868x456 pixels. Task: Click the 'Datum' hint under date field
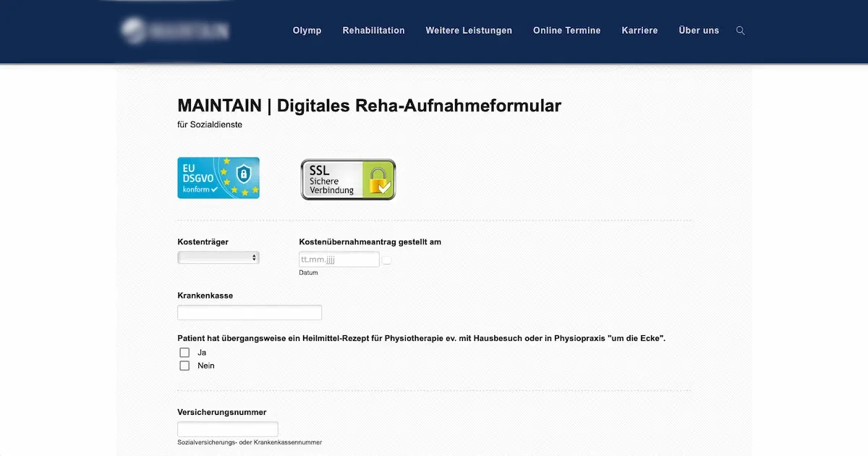pos(308,272)
